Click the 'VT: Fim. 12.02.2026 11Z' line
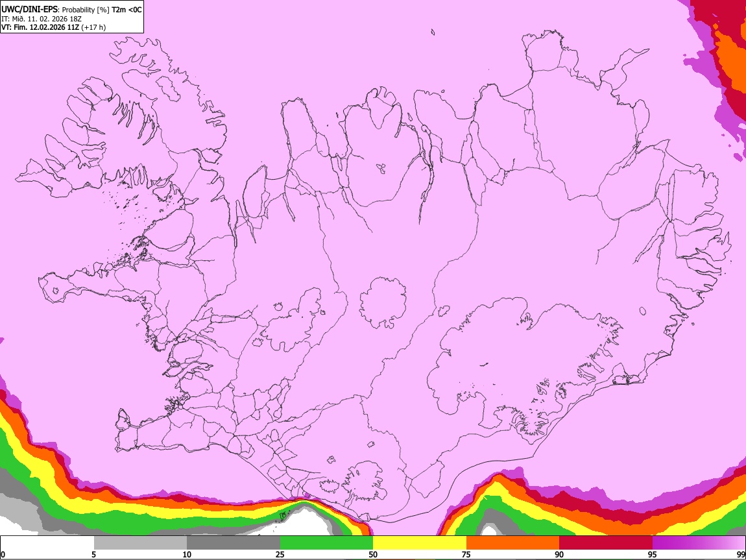 click(x=40, y=27)
